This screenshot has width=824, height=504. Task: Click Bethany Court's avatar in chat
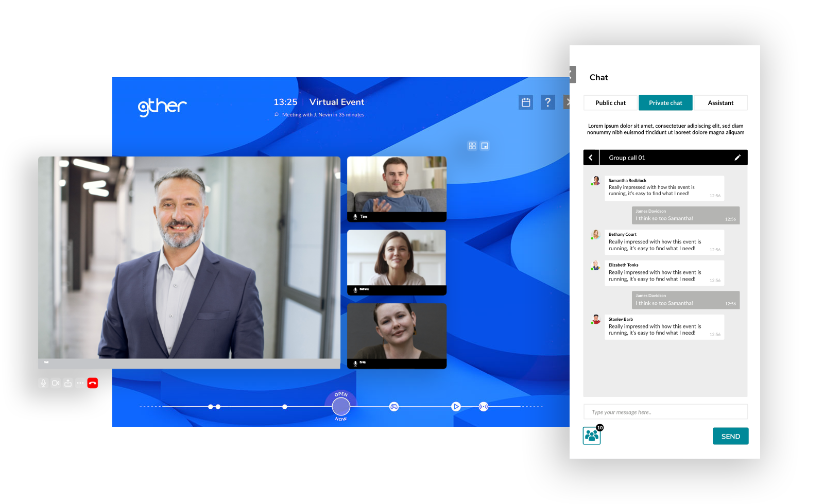tap(596, 235)
